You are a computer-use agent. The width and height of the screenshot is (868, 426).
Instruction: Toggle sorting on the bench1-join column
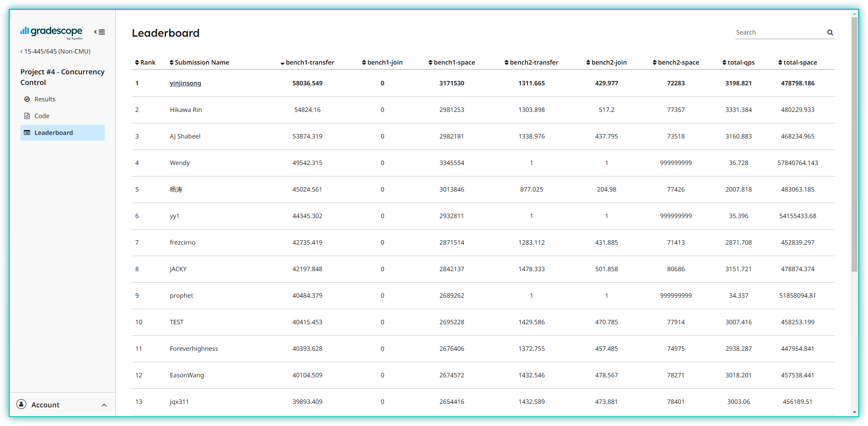tap(364, 62)
